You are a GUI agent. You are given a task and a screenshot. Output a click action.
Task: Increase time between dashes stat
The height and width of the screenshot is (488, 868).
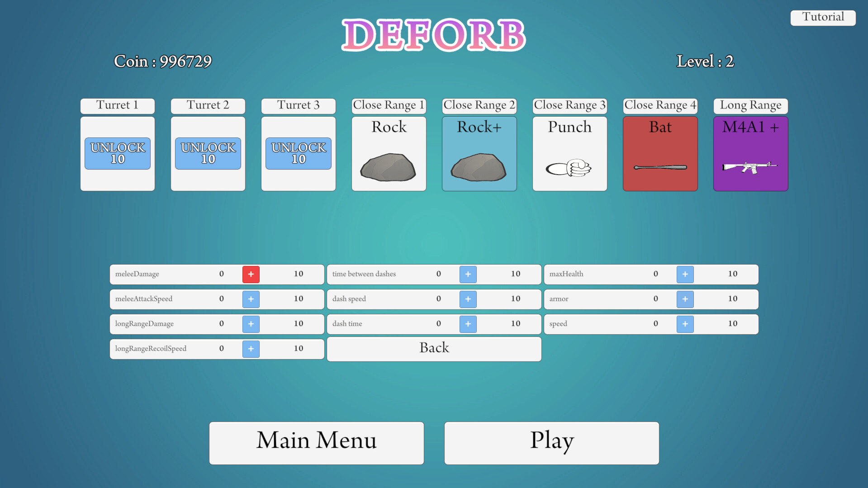[x=468, y=274]
